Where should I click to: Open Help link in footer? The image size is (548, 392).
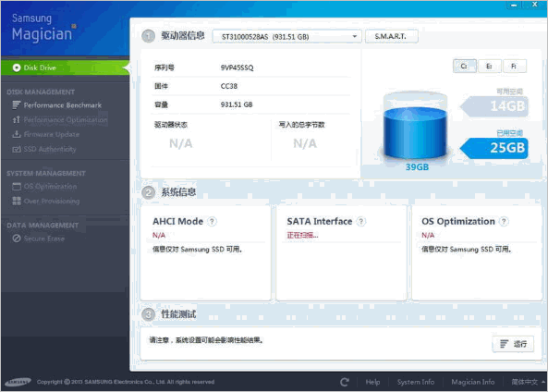pyautogui.click(x=372, y=382)
